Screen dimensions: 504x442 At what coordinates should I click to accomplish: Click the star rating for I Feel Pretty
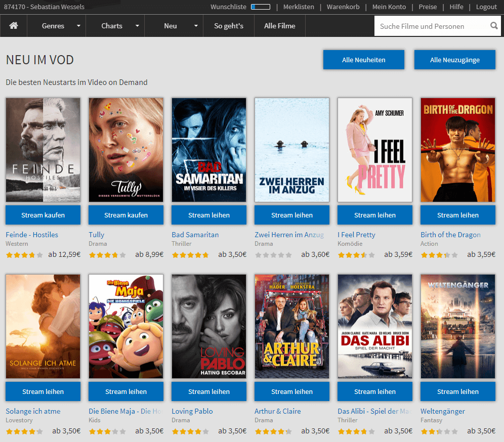(356, 255)
